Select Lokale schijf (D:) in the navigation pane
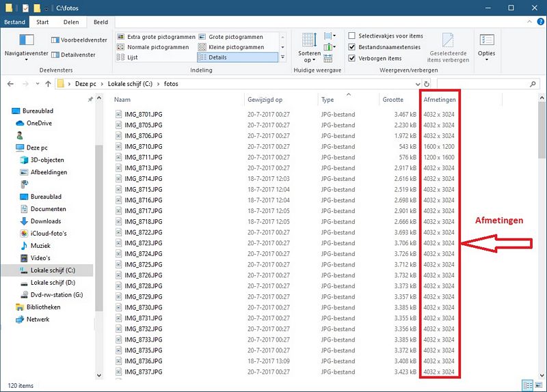547x392 pixels. tap(53, 282)
